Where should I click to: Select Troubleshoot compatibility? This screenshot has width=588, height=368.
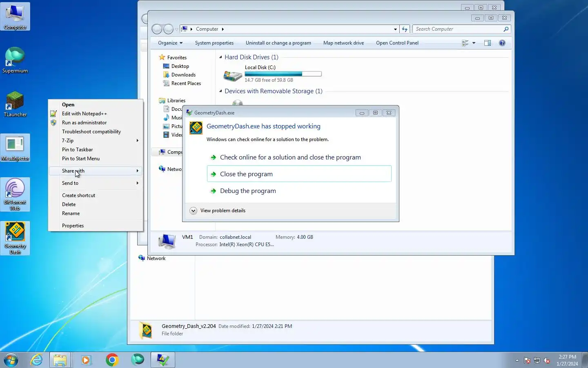click(96, 132)
